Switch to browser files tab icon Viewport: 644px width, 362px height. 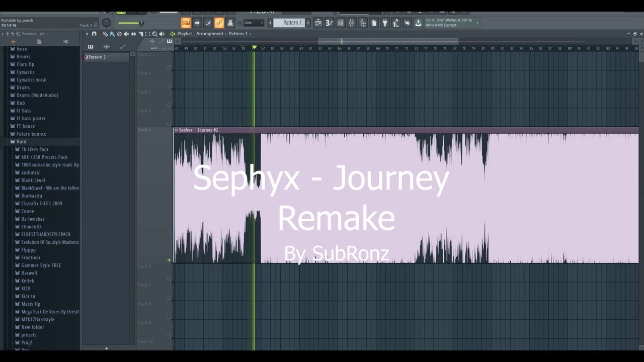click(39, 42)
